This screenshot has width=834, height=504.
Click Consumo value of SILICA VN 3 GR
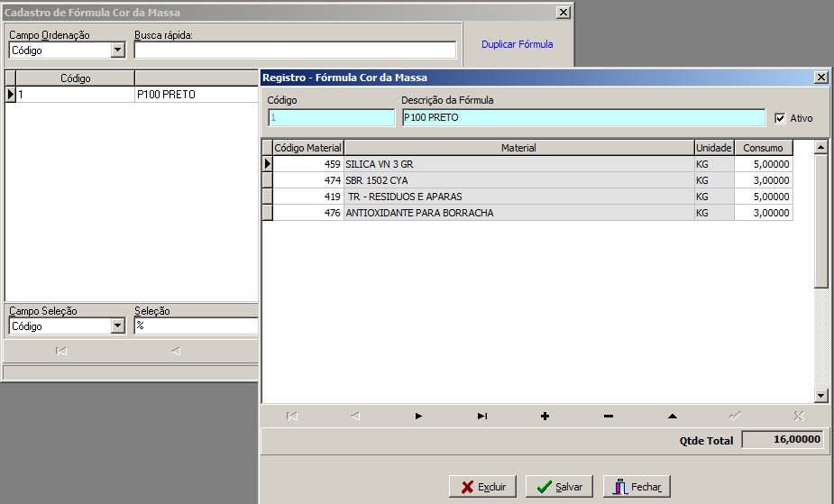[764, 164]
